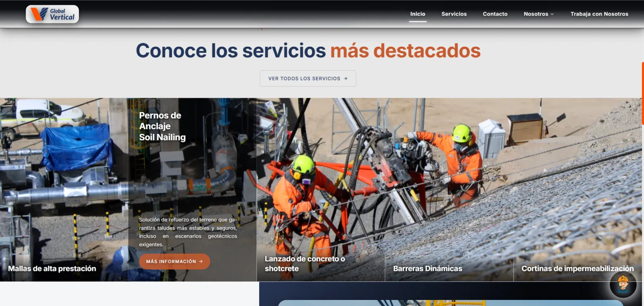Viewport: 644px width, 306px height.
Task: Open the Barreras Dinámicas card
Action: click(449, 190)
